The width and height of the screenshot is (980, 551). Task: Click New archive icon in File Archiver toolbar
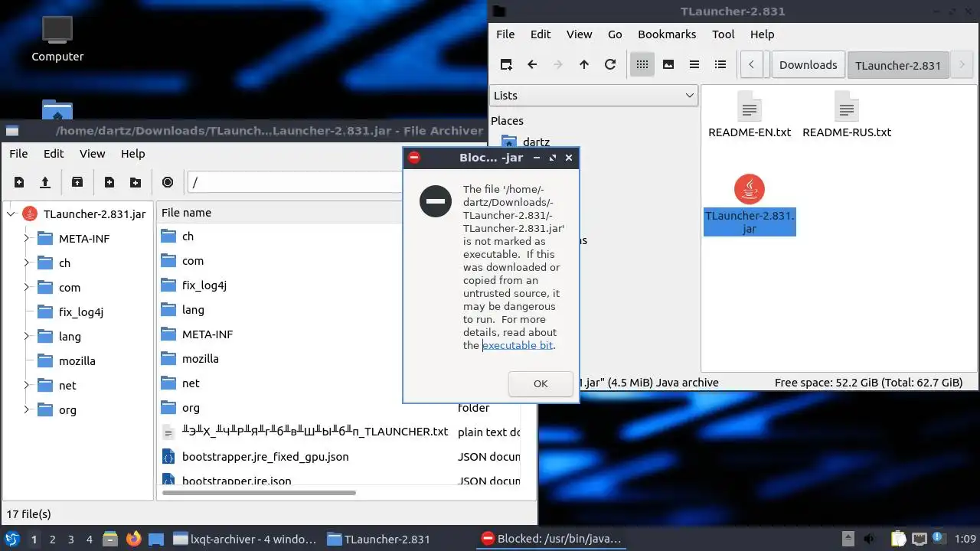click(19, 182)
